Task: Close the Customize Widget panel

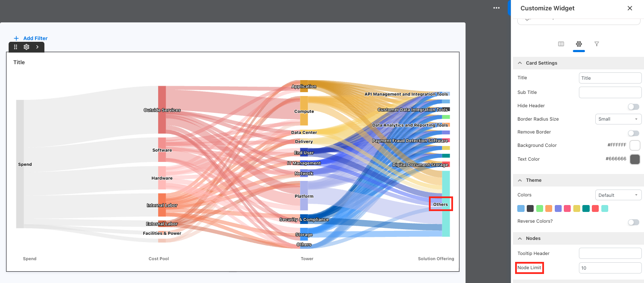Action: [630, 8]
